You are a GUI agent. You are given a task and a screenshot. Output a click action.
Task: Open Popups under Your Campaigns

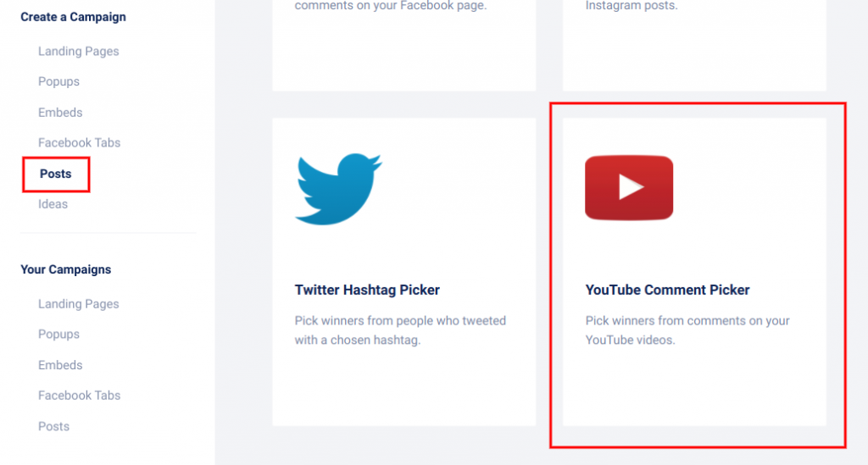pyautogui.click(x=58, y=335)
